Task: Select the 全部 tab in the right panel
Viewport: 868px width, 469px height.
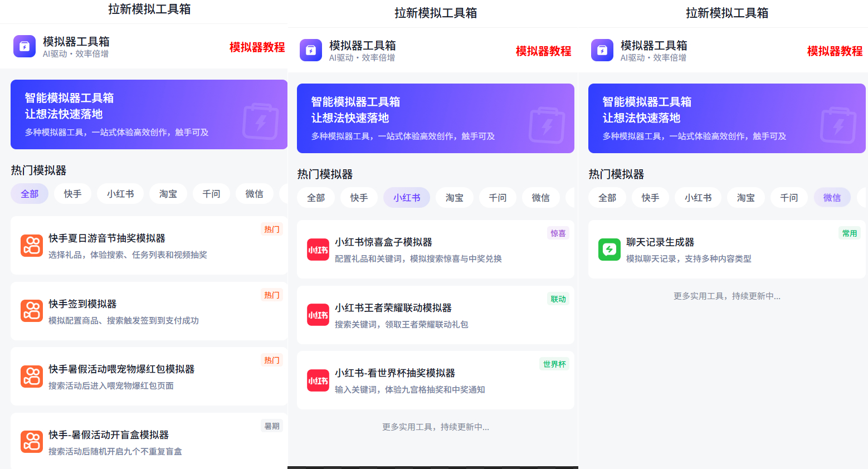Action: coord(607,198)
